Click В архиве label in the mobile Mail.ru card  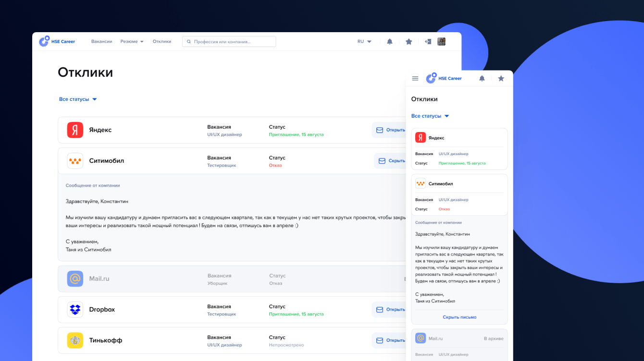click(494, 338)
